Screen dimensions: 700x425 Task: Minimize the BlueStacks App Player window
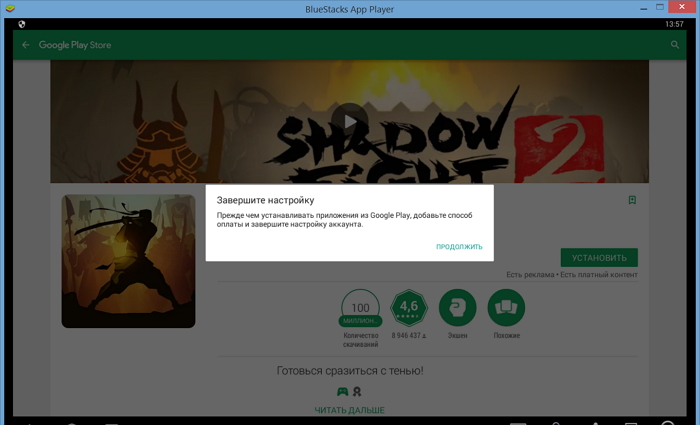[643, 8]
